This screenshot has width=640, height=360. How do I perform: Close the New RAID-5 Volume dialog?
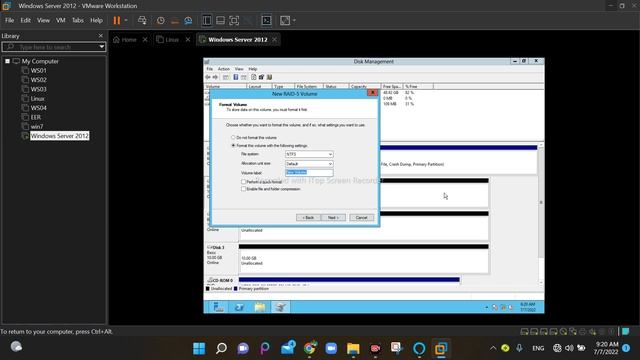coord(372,93)
